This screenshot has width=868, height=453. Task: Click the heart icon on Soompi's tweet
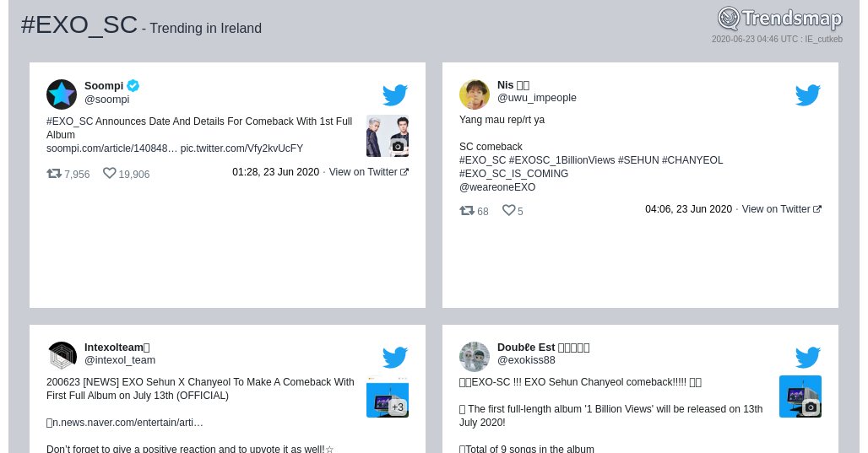point(110,174)
